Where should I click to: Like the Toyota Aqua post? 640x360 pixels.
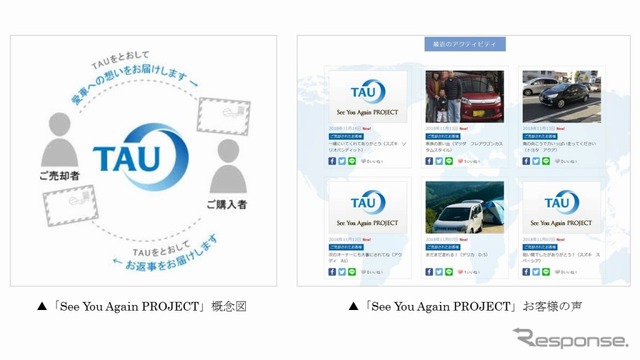(566, 162)
